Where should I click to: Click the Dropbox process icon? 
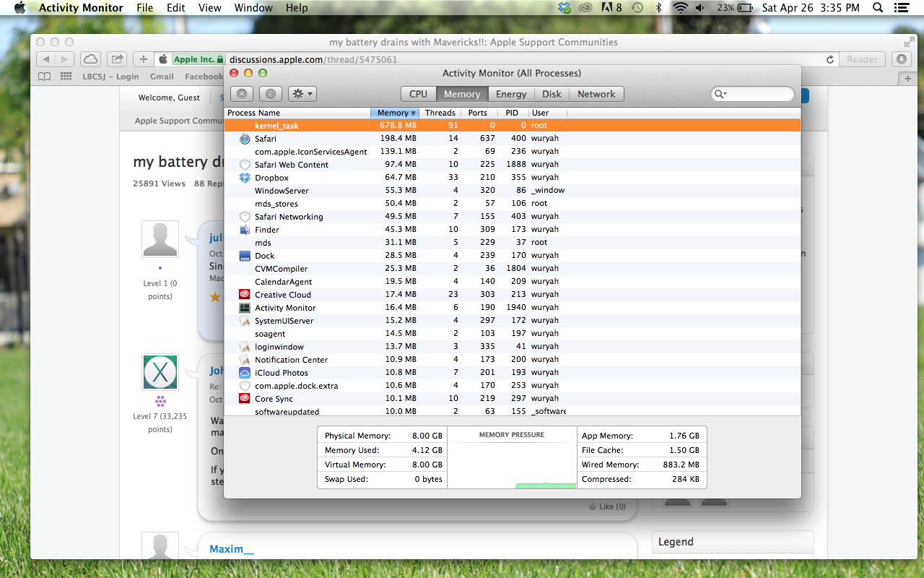[x=245, y=178]
